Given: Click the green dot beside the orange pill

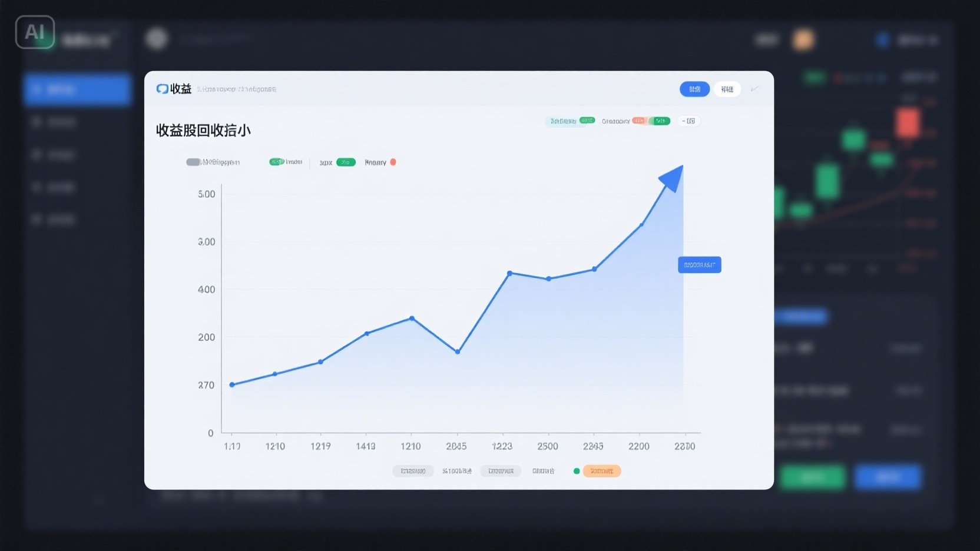Looking at the screenshot, I should [x=577, y=471].
